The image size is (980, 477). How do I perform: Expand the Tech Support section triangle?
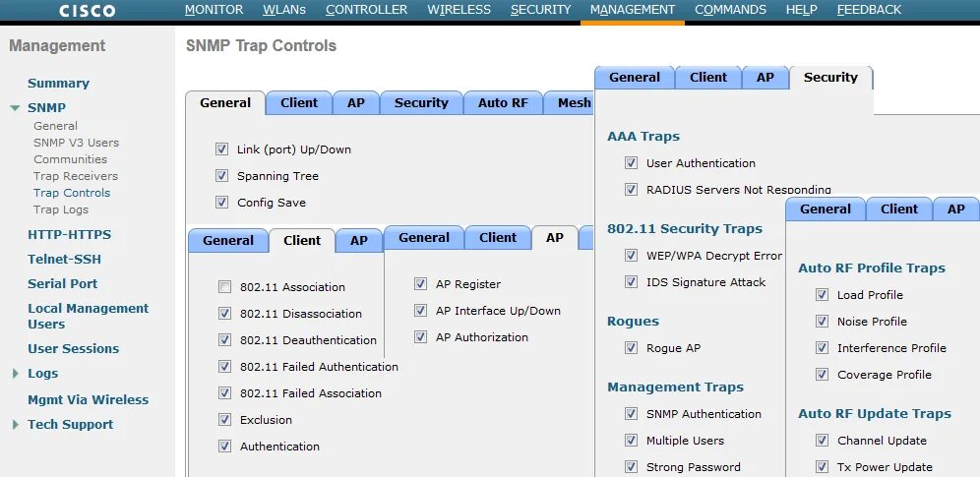pos(16,425)
